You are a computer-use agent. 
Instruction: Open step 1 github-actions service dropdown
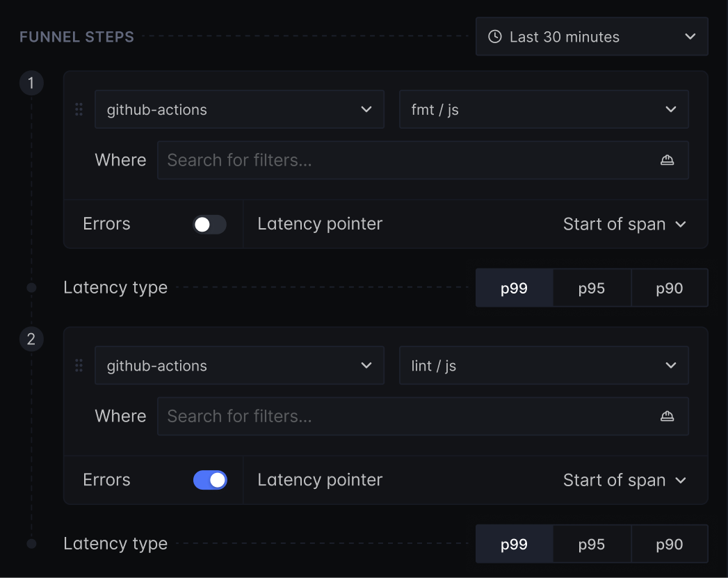coord(239,109)
